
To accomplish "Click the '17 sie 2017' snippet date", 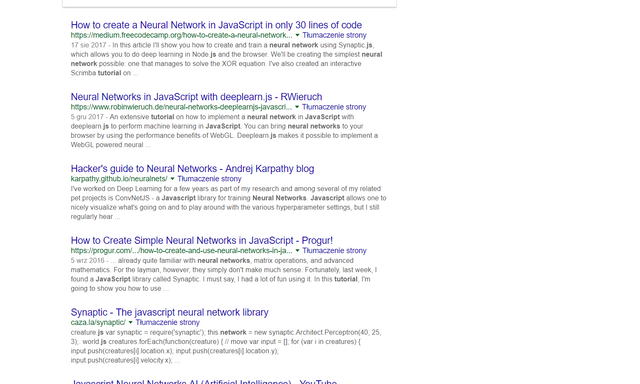I will (88, 45).
